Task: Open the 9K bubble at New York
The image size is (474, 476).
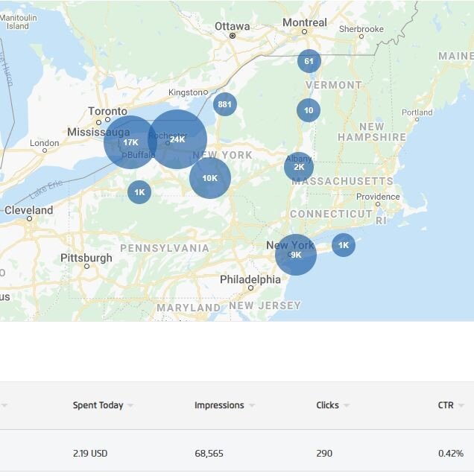Action: point(296,255)
